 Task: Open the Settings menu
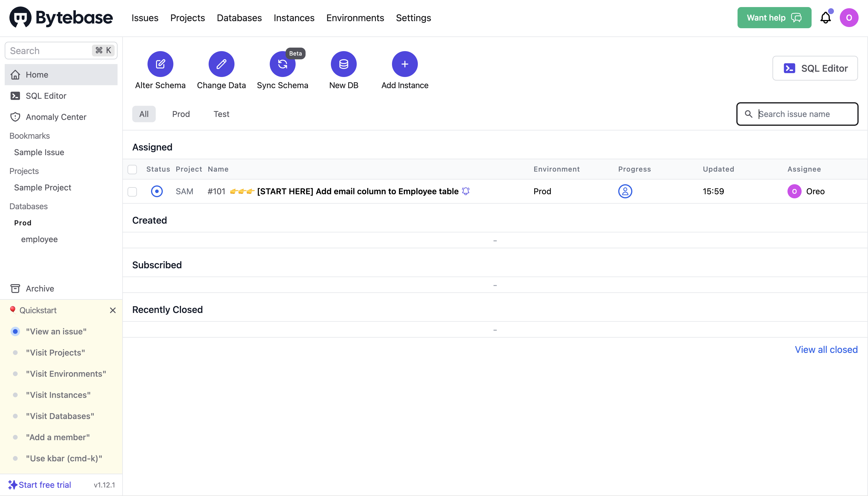click(413, 18)
